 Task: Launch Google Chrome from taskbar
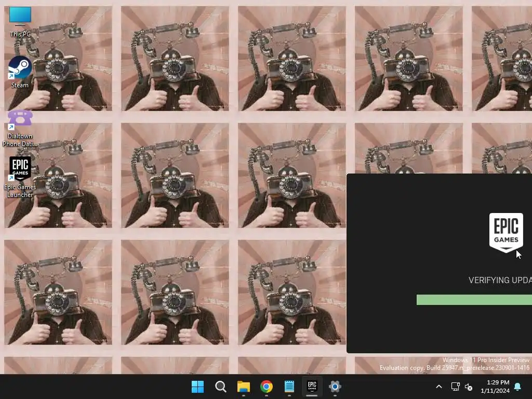click(x=267, y=387)
